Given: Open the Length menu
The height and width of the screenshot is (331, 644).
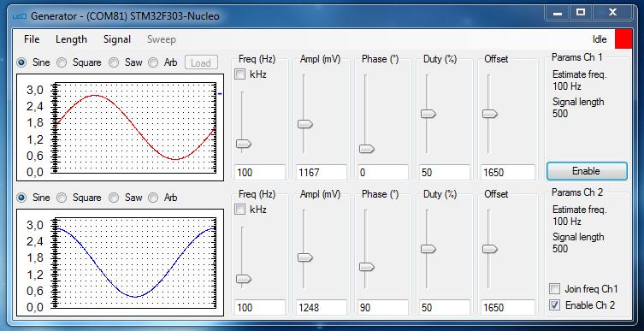Looking at the screenshot, I should coord(72,39).
